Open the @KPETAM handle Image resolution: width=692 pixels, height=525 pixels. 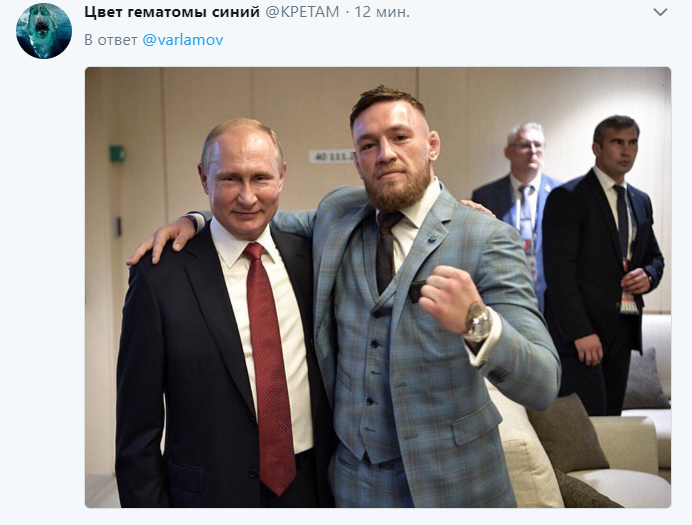coord(302,12)
